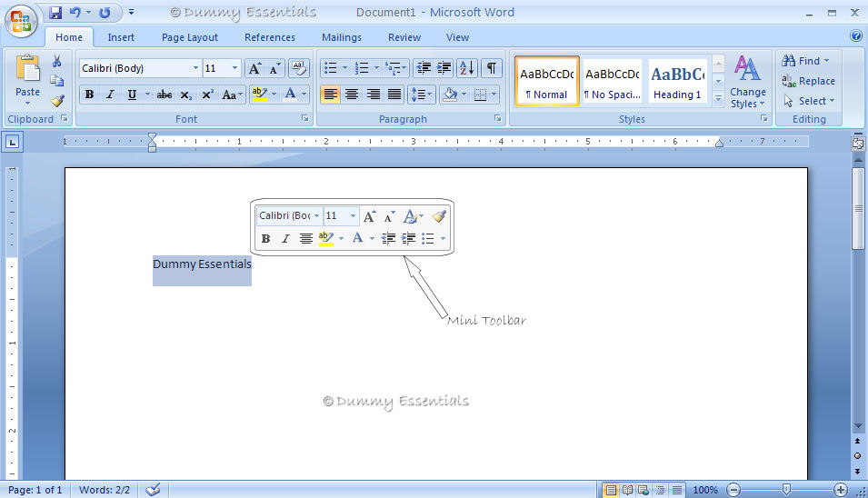This screenshot has width=868, height=498.
Task: Click Clear Formatting icon in ribbon
Action: (299, 68)
